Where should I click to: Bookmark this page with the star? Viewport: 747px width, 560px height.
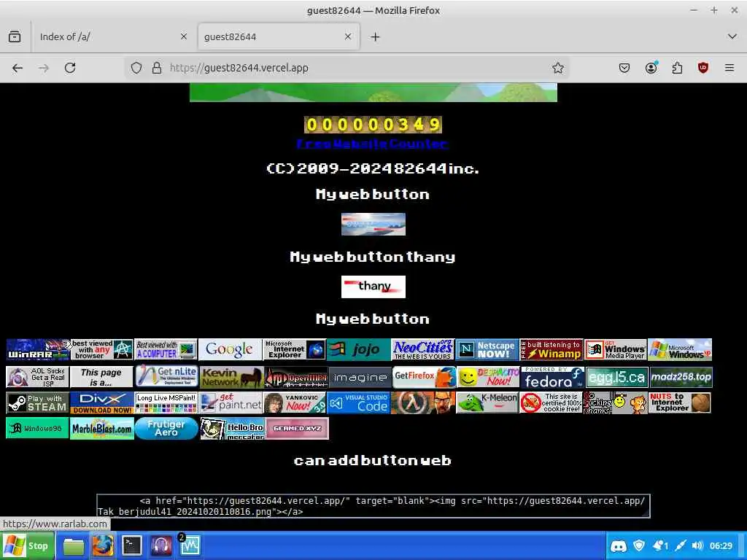[x=558, y=68]
